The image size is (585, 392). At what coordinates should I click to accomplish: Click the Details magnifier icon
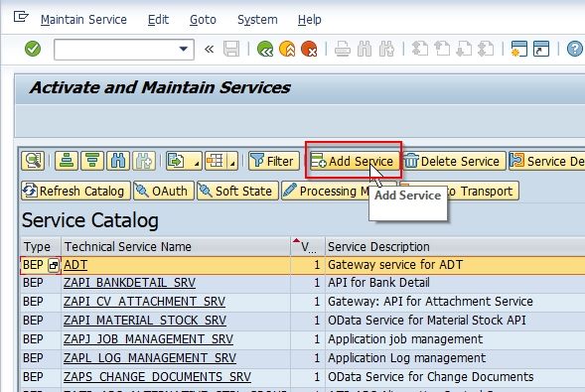(33, 161)
